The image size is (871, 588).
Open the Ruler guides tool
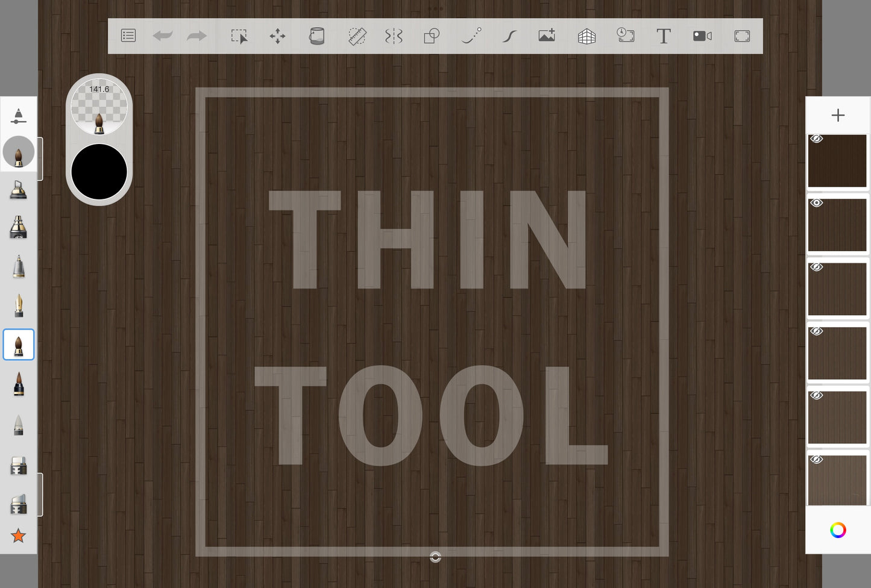click(x=357, y=36)
